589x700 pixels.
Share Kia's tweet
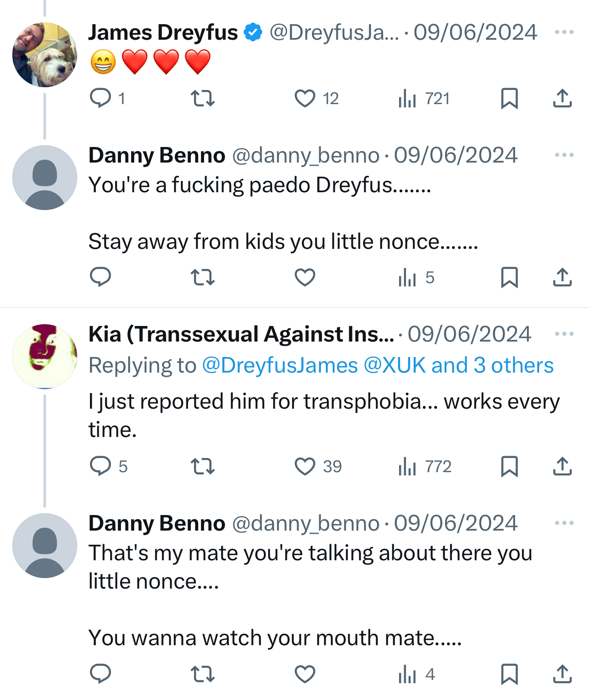(x=562, y=466)
